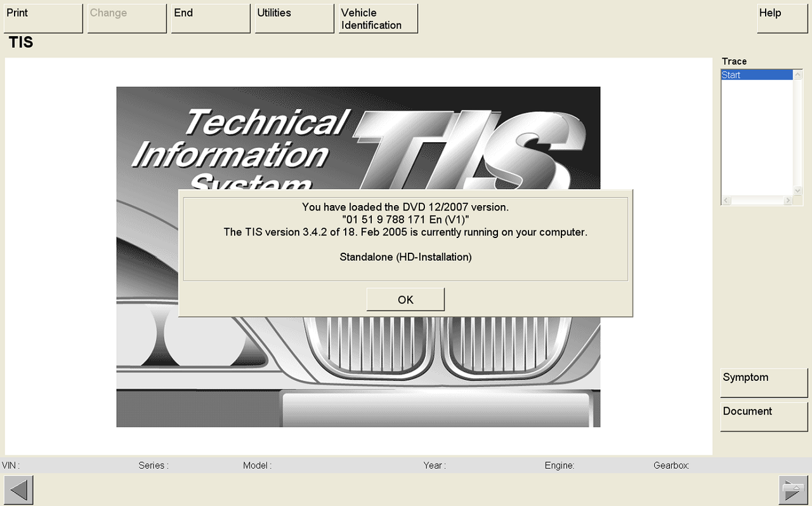Click the End button
The image size is (812, 506).
211,18
